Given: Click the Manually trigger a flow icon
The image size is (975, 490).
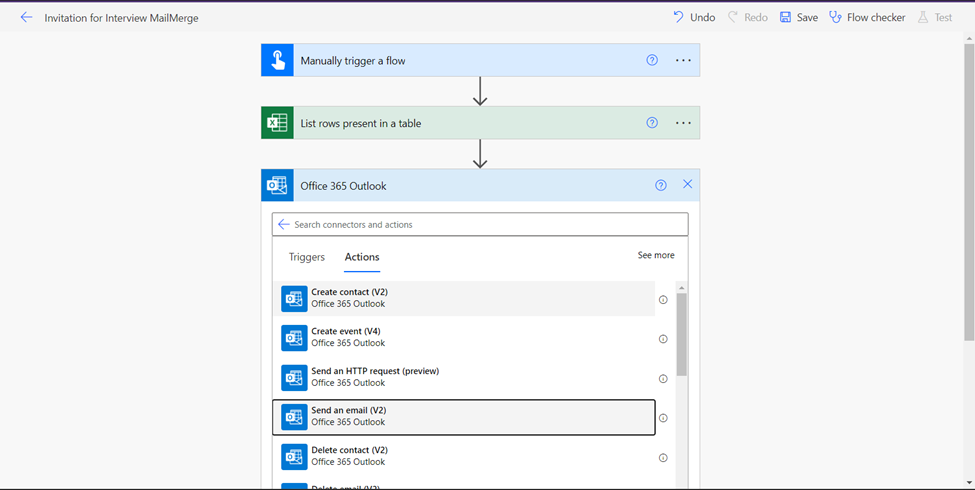Looking at the screenshot, I should click(x=277, y=60).
